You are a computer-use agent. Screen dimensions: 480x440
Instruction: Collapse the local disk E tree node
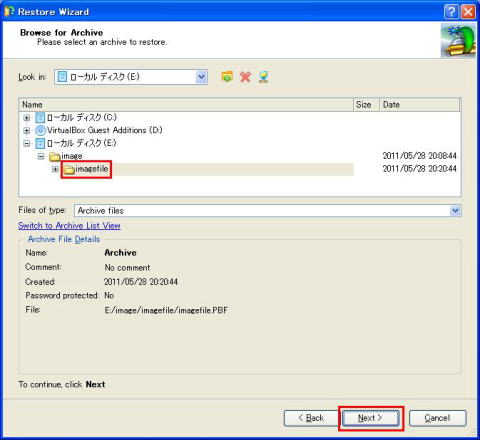[27, 144]
